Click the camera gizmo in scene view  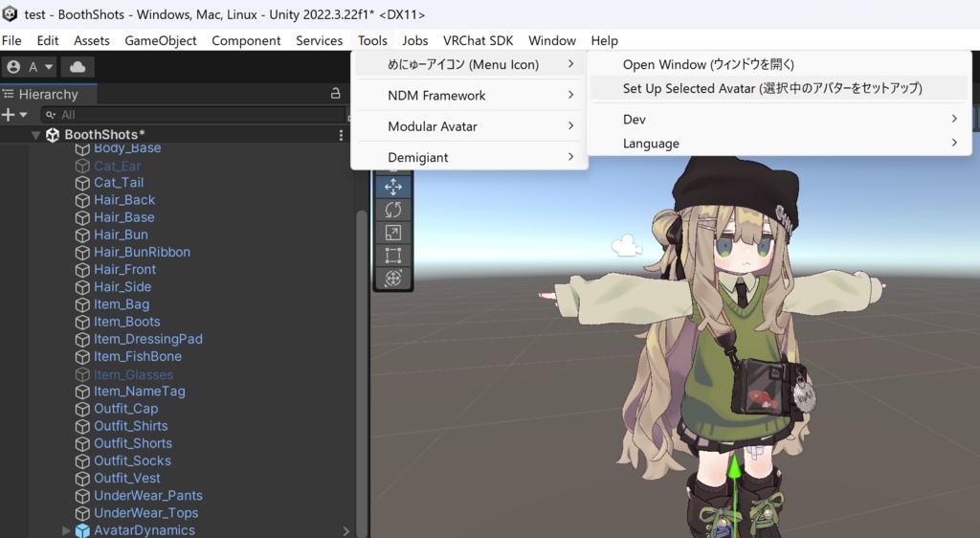click(x=627, y=246)
